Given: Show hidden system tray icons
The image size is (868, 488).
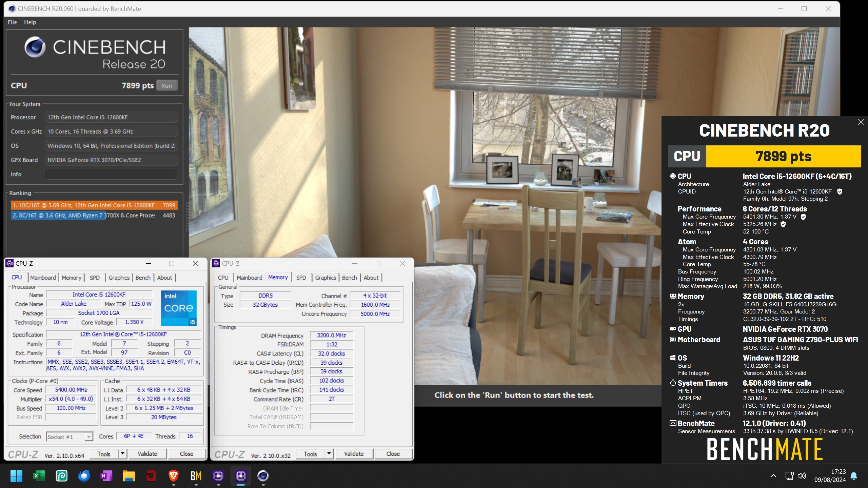Looking at the screenshot, I should click(773, 476).
